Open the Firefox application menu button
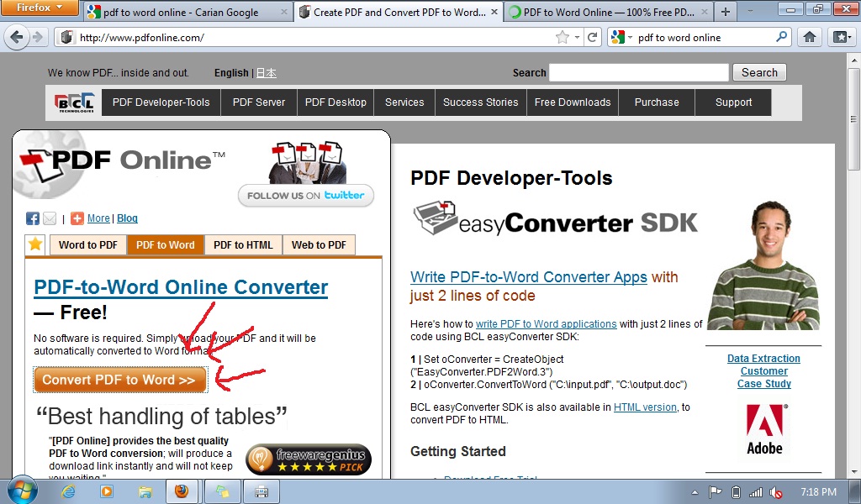Viewport: 861px width, 504px height. [40, 8]
